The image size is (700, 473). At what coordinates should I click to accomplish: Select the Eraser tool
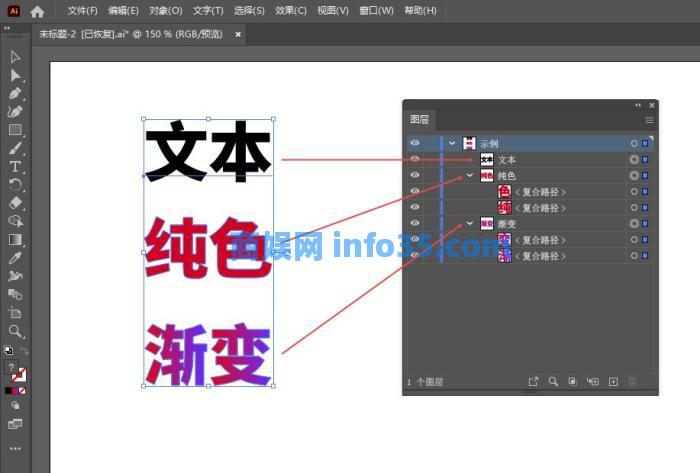[15, 203]
